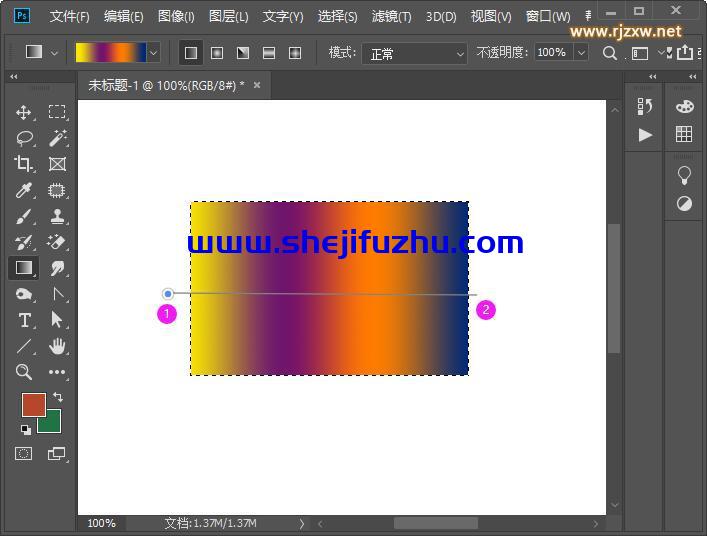Choose the Reflected gradient style

pos(269,53)
